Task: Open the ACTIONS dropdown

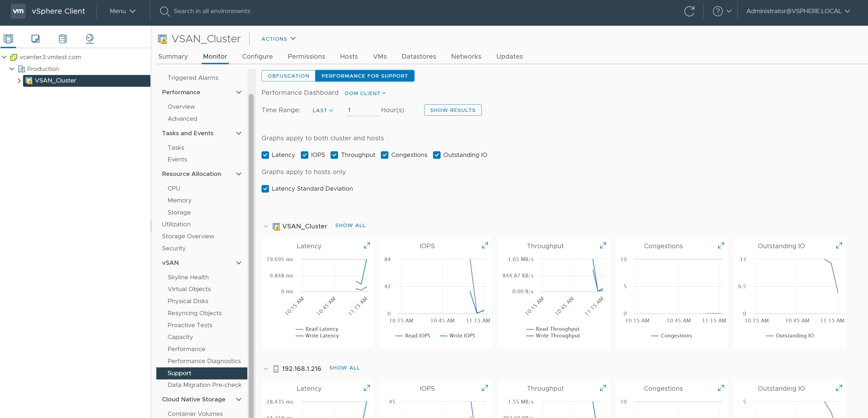Action: (x=278, y=39)
